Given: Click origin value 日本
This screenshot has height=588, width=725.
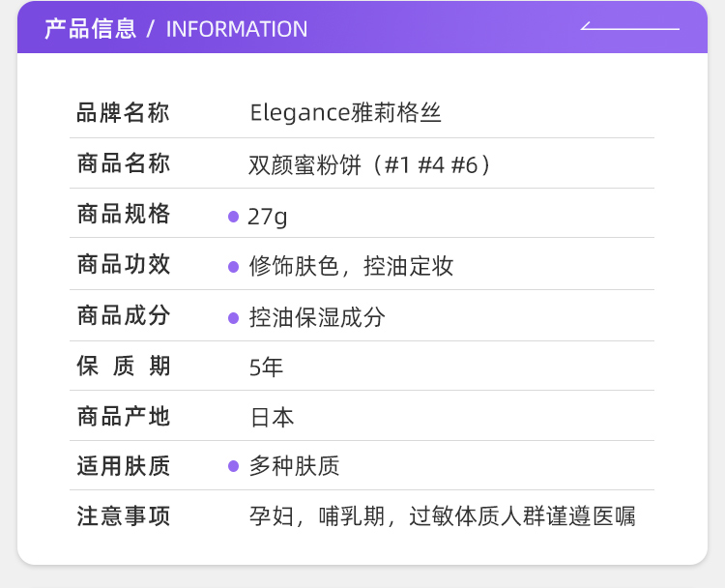Looking at the screenshot, I should (272, 417).
